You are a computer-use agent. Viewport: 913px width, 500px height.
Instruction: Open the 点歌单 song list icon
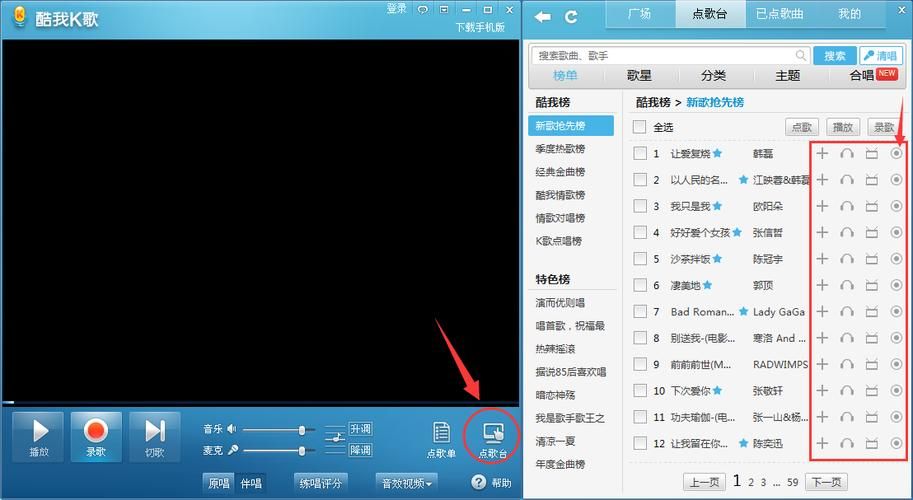(x=441, y=437)
